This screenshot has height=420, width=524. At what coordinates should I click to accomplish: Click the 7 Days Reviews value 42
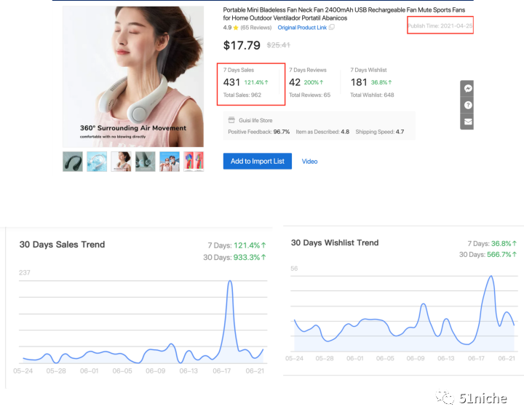(295, 82)
